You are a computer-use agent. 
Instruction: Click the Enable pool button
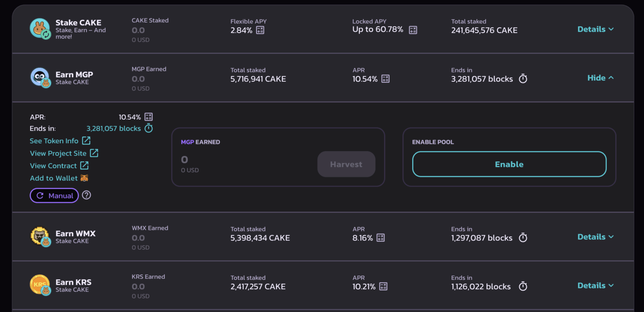click(x=509, y=164)
